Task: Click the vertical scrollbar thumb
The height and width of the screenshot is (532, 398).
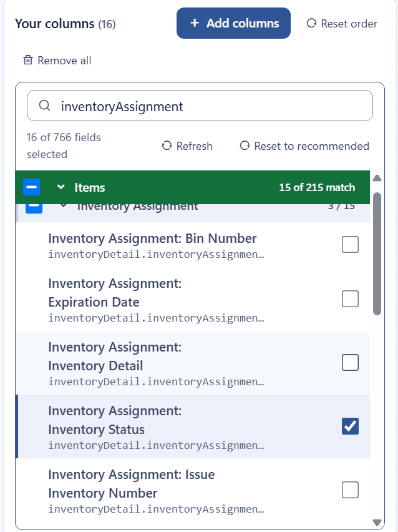Action: [x=377, y=254]
